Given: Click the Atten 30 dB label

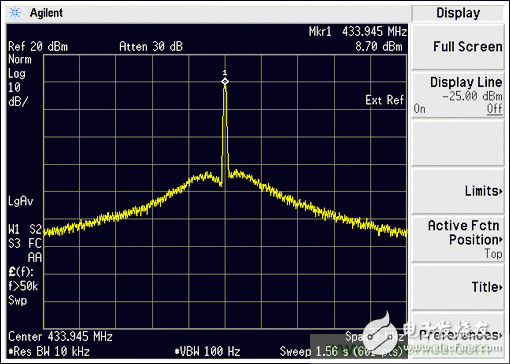Looking at the screenshot, I should [151, 47].
